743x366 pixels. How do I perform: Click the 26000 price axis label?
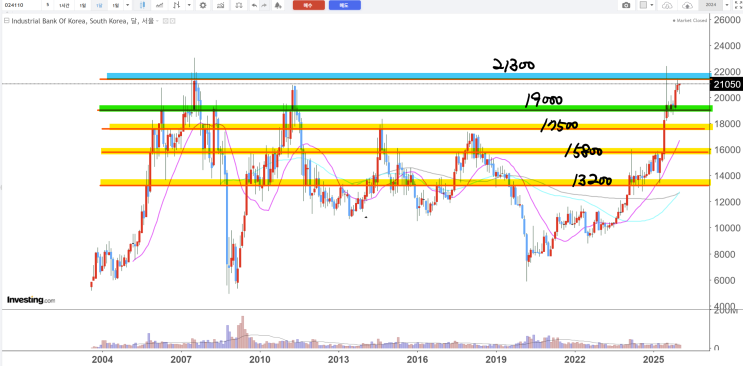point(726,20)
